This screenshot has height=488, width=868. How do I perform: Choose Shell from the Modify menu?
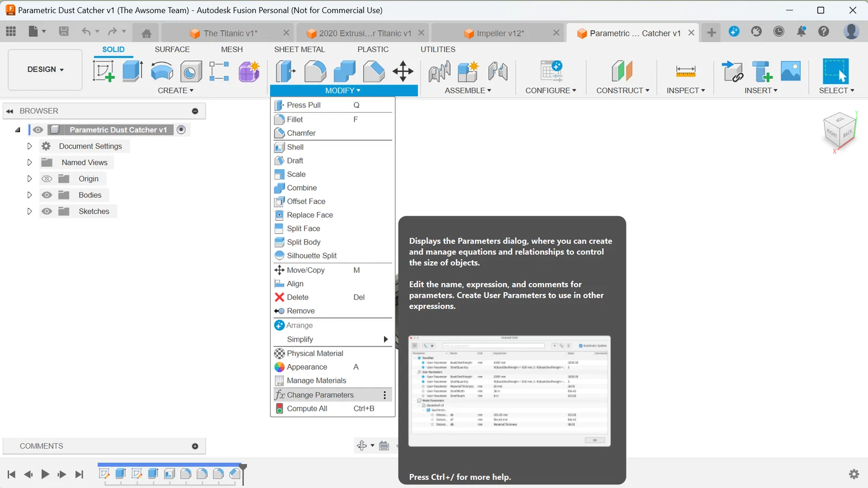[333, 147]
